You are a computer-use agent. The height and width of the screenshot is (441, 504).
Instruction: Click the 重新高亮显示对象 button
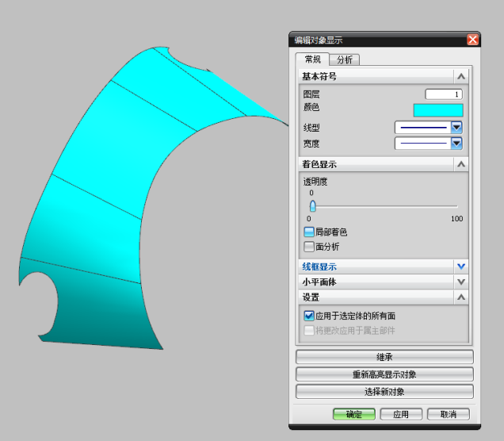[384, 374]
